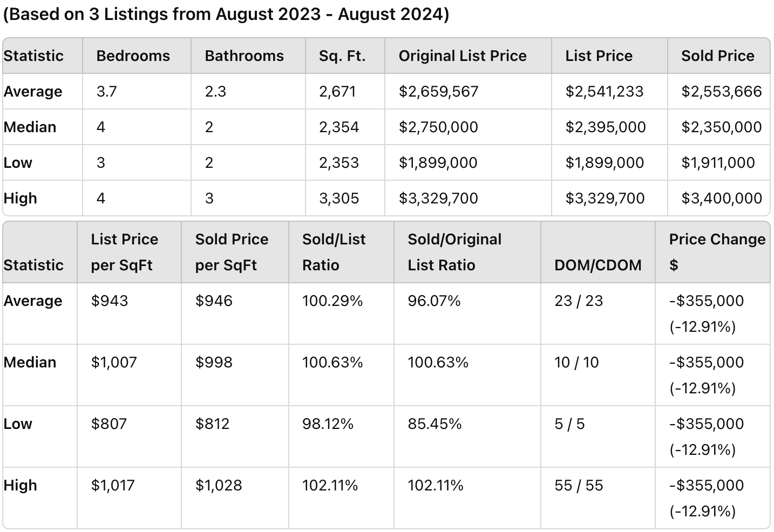Select the average sold price $2,553,666 cell
This screenshot has width=774, height=532.
coord(721,91)
